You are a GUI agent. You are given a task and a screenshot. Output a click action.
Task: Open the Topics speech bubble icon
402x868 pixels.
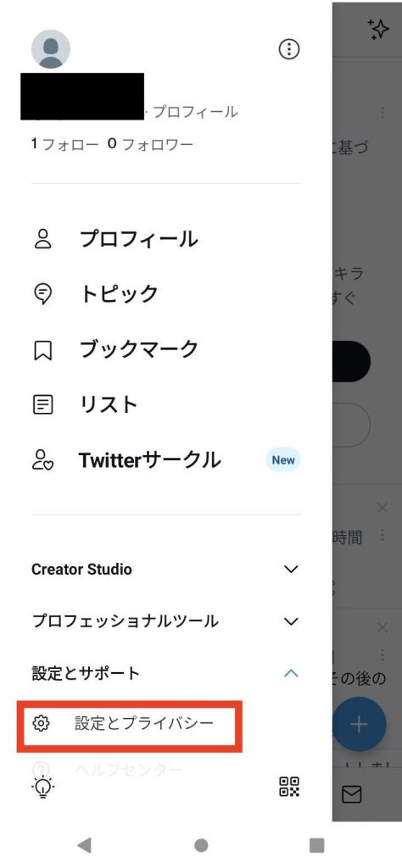tap(42, 294)
